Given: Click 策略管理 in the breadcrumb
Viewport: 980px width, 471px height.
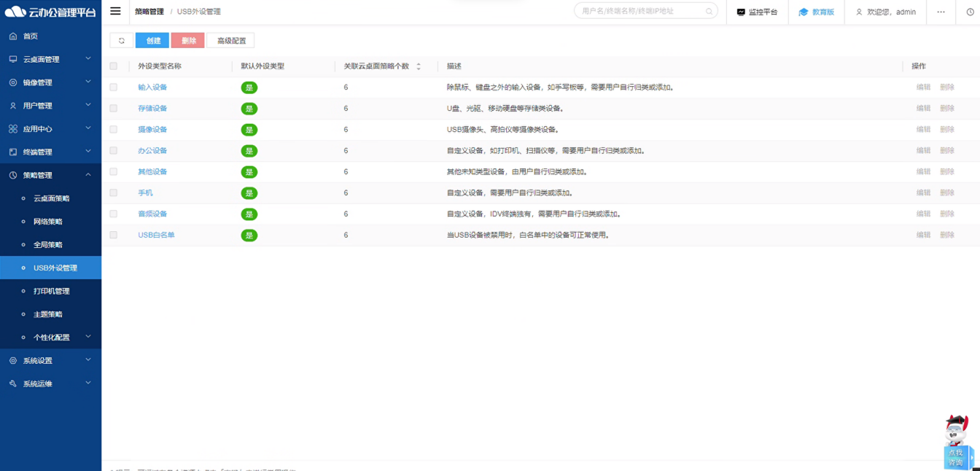Looking at the screenshot, I should point(149,12).
